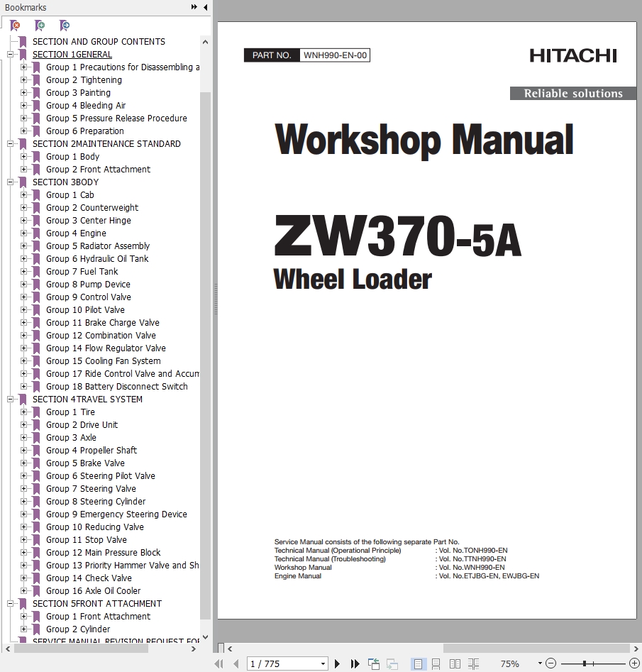Collapse SECTION 4TRAVEL SYSTEM node
This screenshot has width=642, height=672.
[10, 399]
